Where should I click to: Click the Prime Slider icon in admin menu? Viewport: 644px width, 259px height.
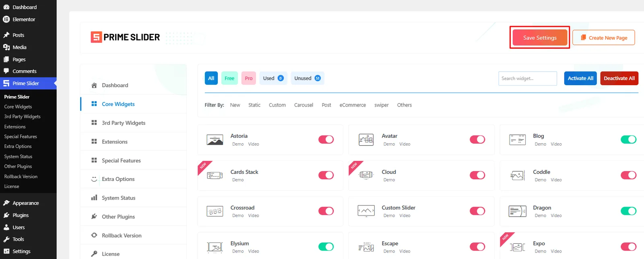6,83
